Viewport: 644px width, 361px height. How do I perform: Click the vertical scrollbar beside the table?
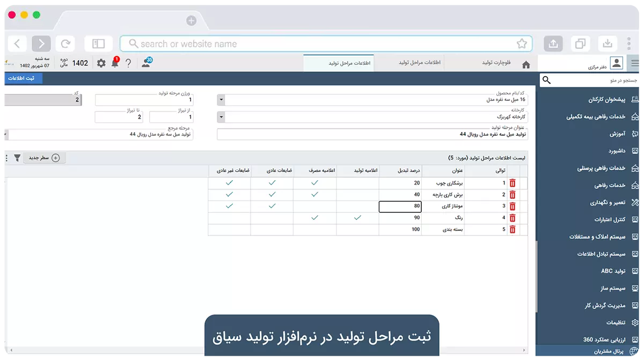tap(537, 268)
